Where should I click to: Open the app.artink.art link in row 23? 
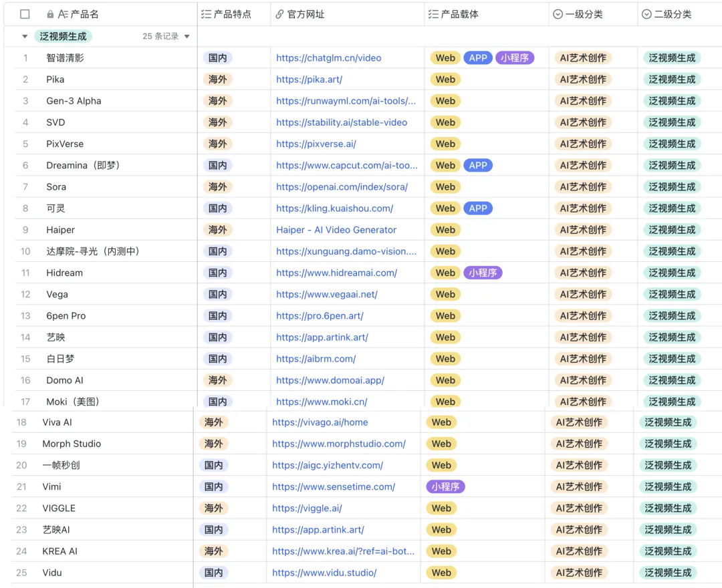click(x=318, y=530)
